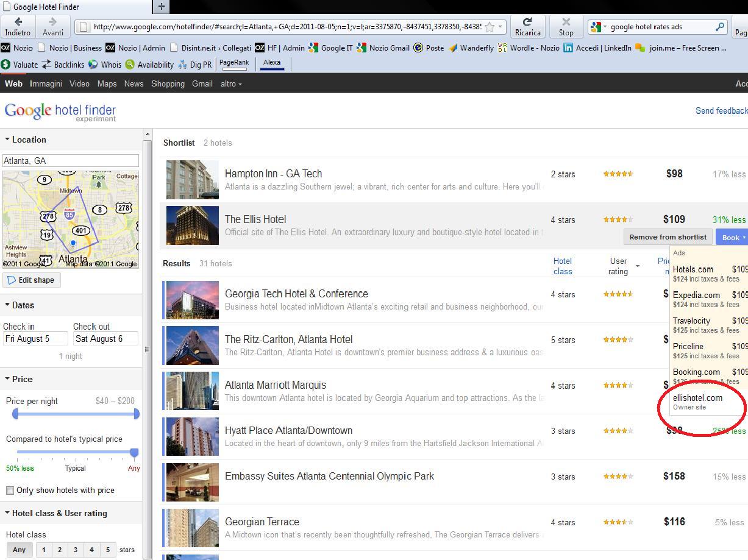Click the bookmark star in address bar
The image size is (748, 560).
490,27
